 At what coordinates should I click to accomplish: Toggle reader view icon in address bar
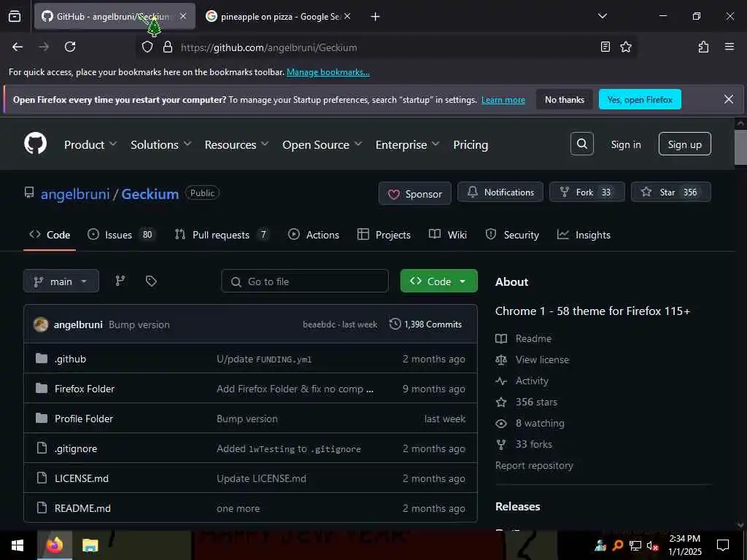click(605, 47)
